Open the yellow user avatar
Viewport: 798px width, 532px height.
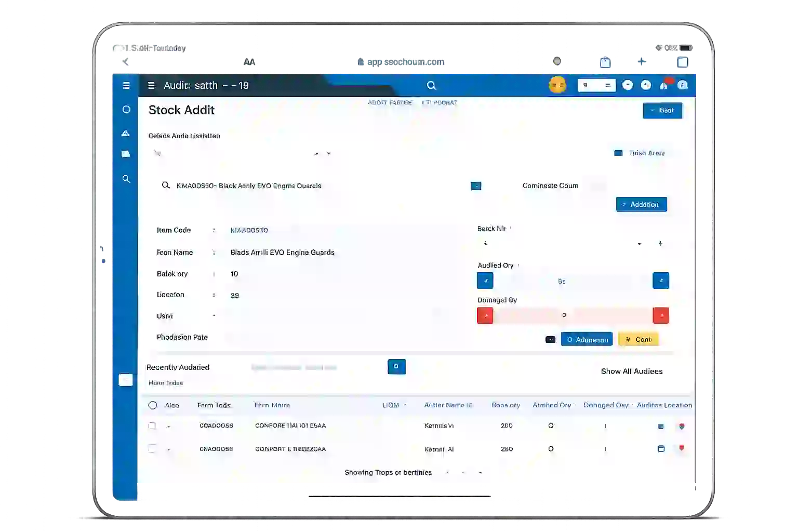click(557, 85)
